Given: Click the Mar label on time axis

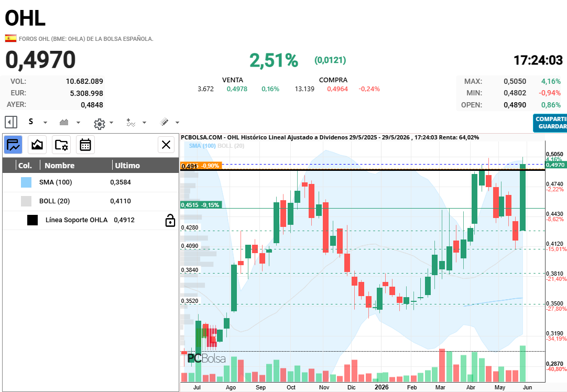Looking at the screenshot, I should pos(440,387).
